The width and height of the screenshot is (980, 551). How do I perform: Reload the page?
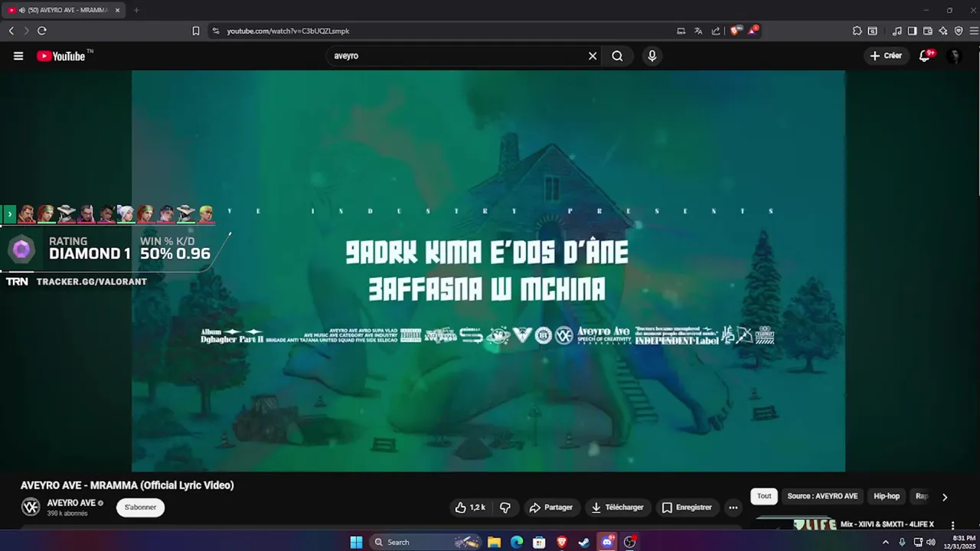[42, 31]
